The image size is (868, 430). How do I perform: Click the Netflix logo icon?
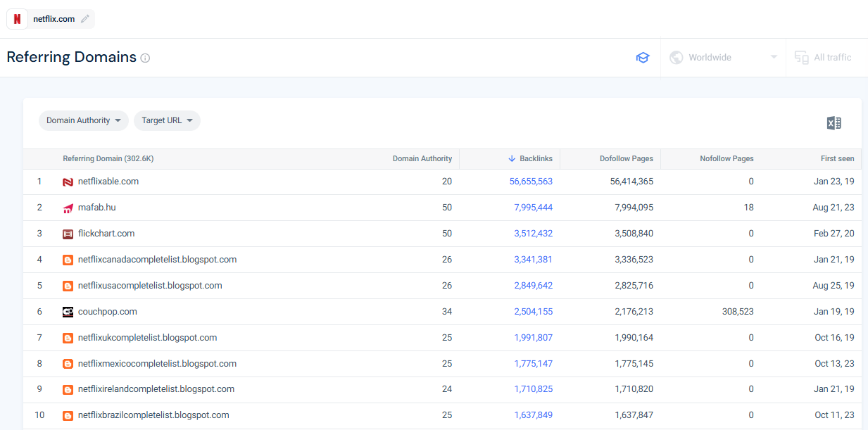click(x=18, y=19)
